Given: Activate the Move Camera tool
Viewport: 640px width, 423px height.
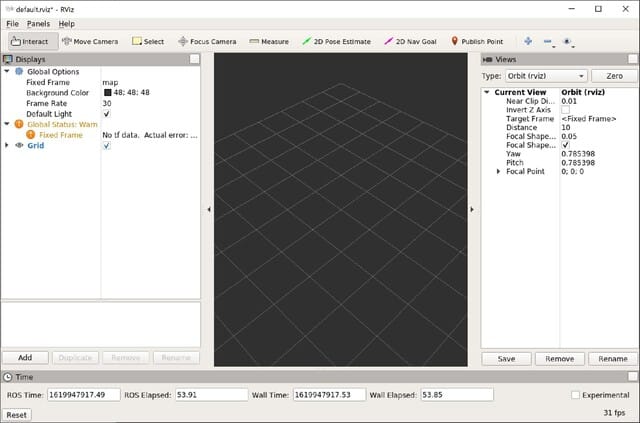Looking at the screenshot, I should [x=90, y=41].
